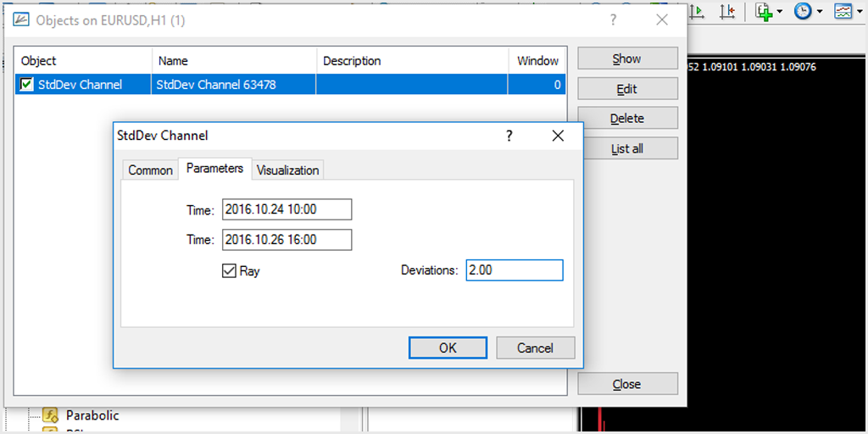Sort by the Window column header
The width and height of the screenshot is (868, 434).
pyautogui.click(x=537, y=61)
